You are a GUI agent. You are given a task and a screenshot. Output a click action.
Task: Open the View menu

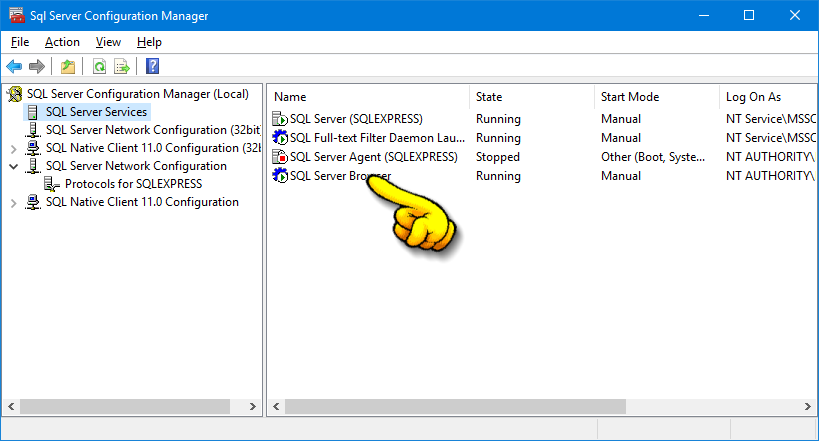click(108, 42)
